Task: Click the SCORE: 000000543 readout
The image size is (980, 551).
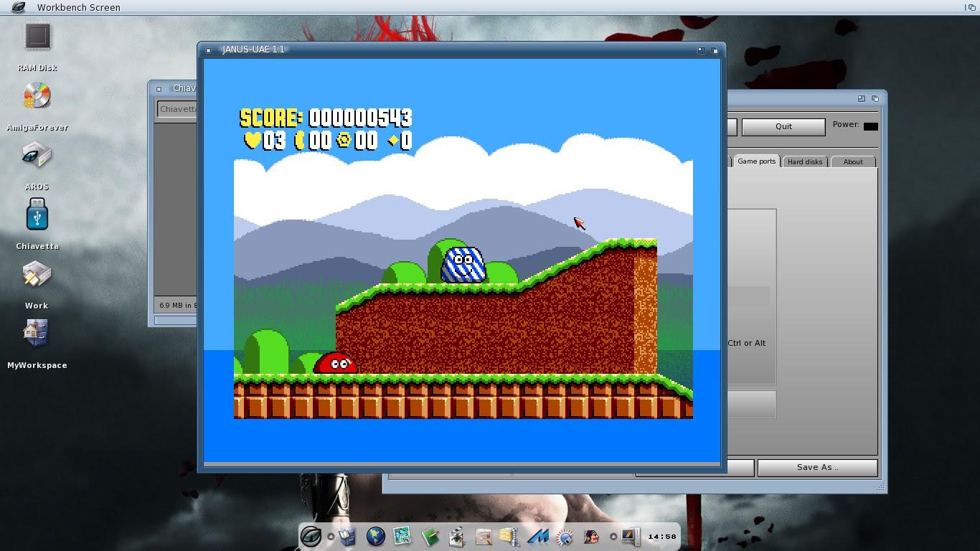Action: click(x=326, y=118)
